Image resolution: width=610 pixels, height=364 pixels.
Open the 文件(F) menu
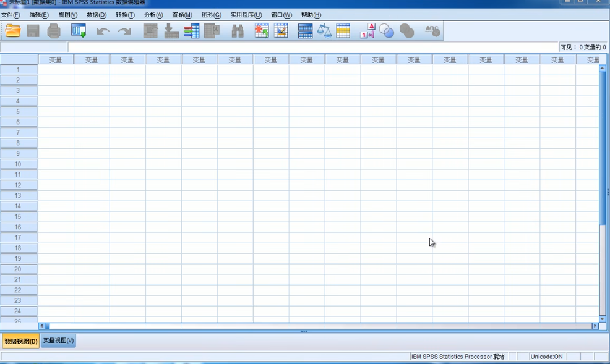[x=11, y=15]
